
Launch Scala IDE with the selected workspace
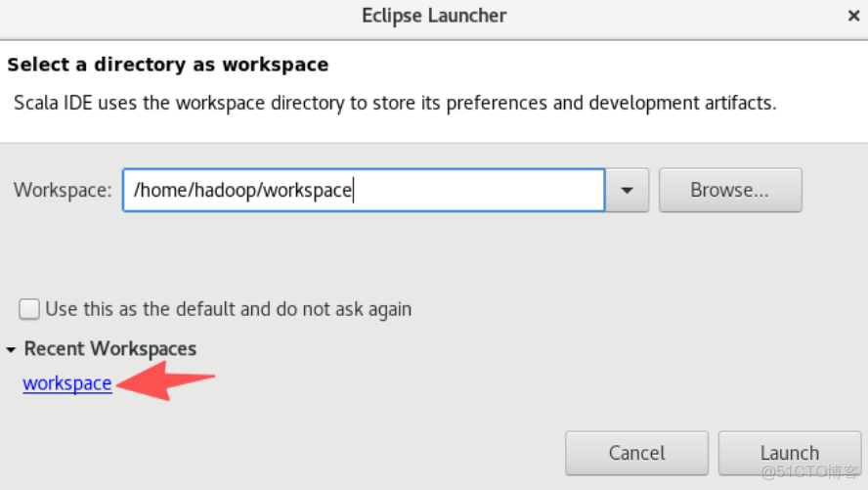789,453
